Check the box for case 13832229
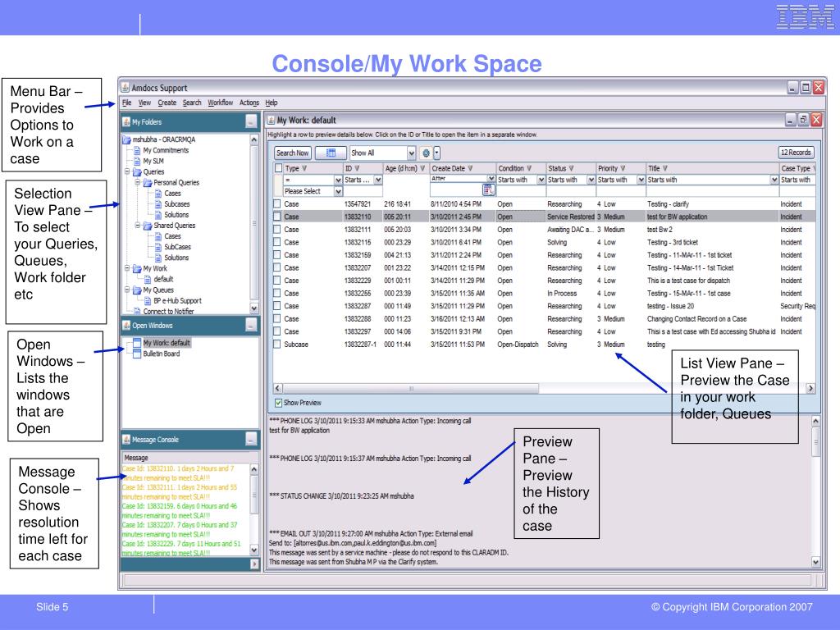 277,281
